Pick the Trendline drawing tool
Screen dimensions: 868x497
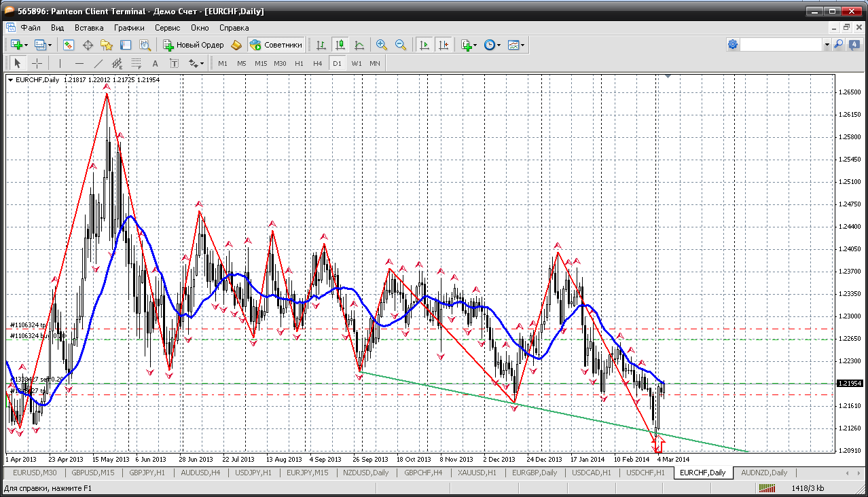[98, 63]
